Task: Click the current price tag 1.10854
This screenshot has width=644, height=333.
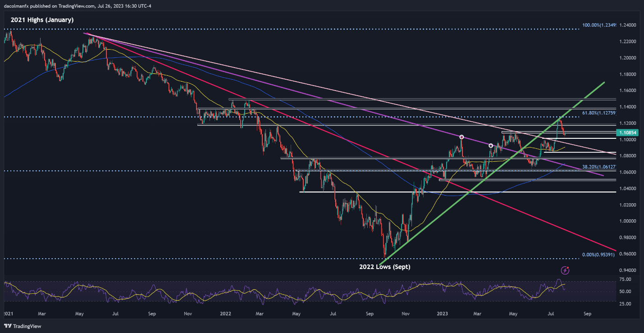Action: 628,132
